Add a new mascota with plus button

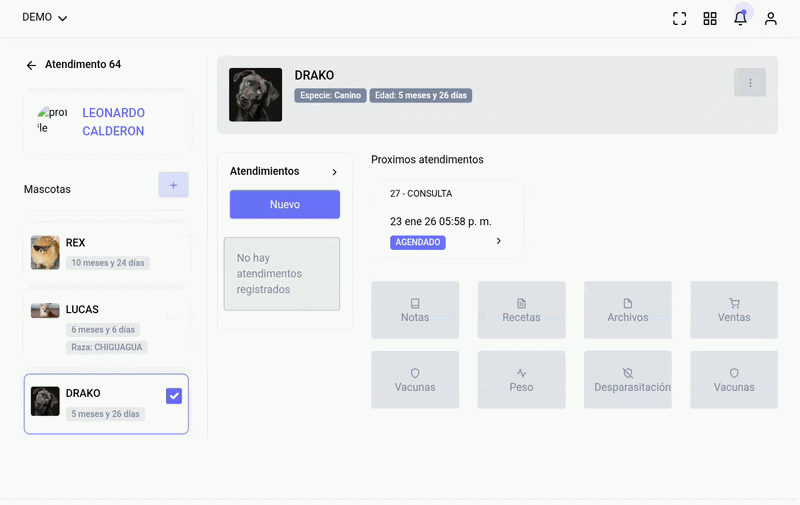tap(173, 185)
